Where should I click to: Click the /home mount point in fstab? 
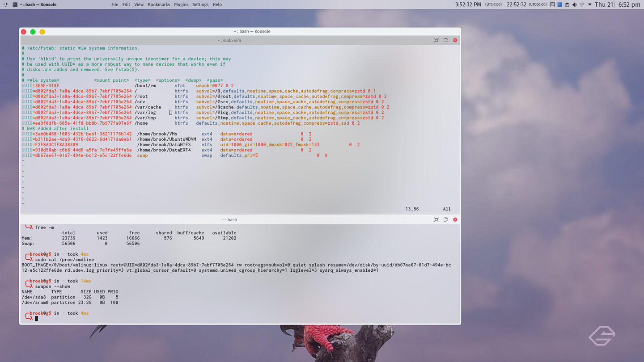click(141, 123)
